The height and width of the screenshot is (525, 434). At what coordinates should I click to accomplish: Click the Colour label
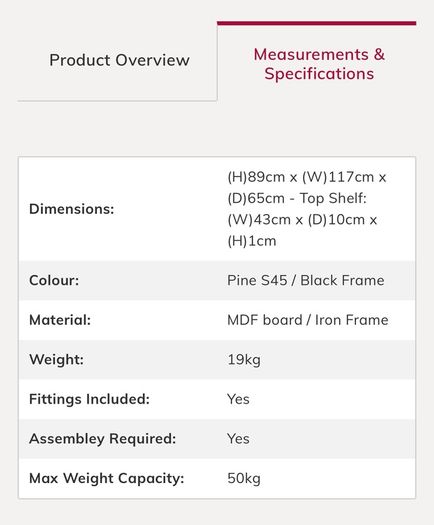click(x=54, y=280)
